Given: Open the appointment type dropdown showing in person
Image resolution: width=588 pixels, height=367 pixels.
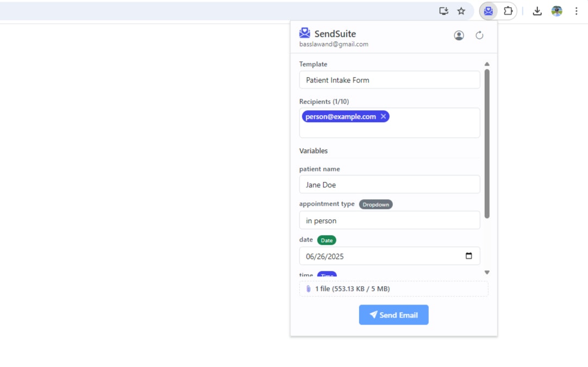Looking at the screenshot, I should tap(390, 220).
